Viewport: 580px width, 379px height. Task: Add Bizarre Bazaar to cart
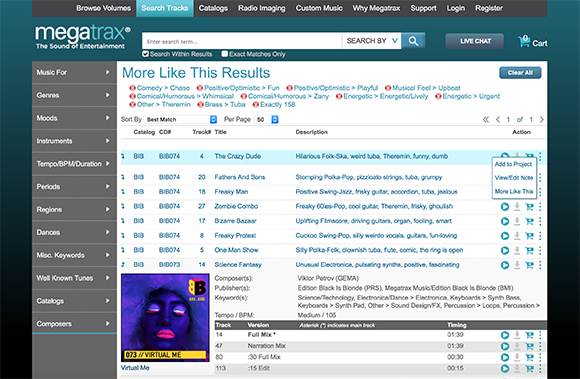pos(529,221)
